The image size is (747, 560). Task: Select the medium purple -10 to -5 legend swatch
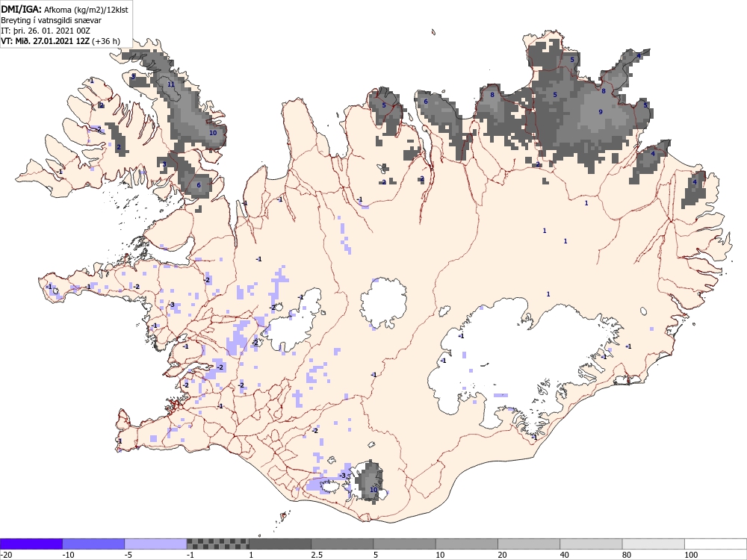93,544
